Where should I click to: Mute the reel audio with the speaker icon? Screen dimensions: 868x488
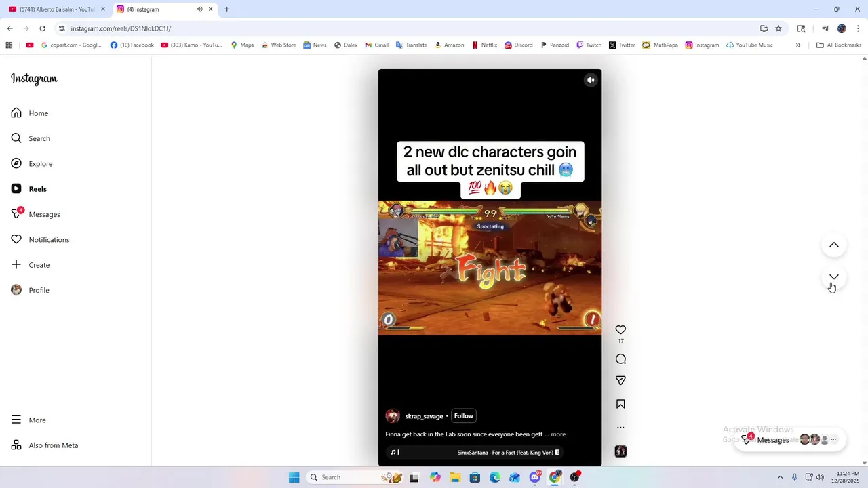591,80
